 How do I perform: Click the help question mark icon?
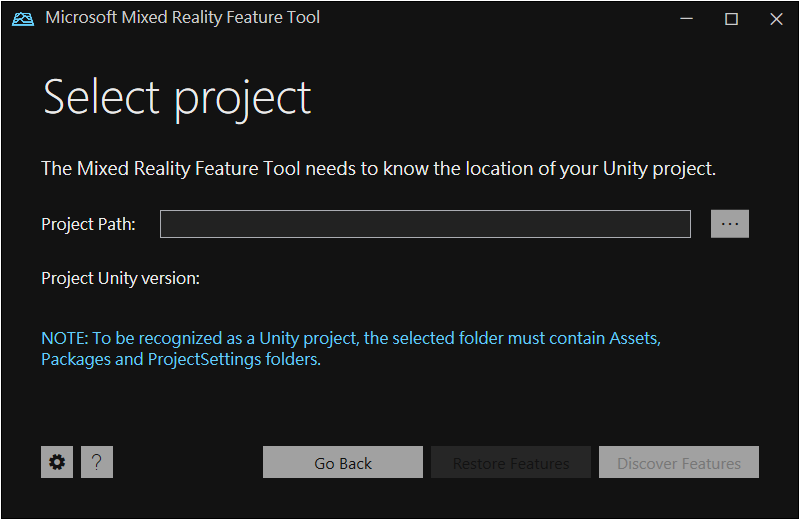pos(97,462)
